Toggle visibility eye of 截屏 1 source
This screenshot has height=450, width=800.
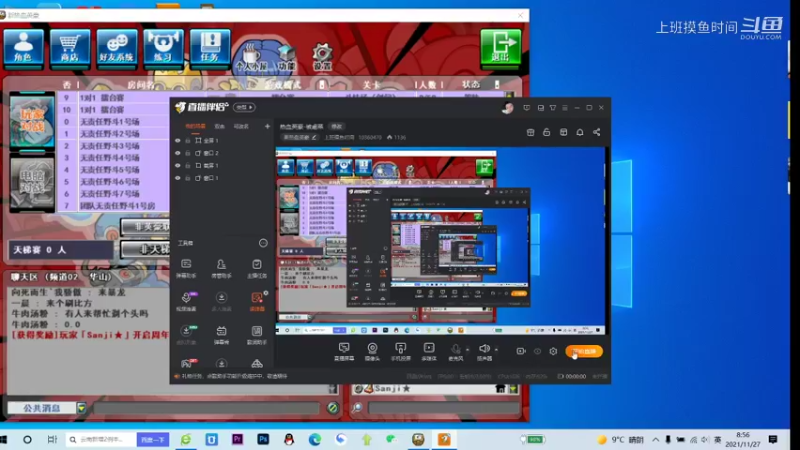pyautogui.click(x=178, y=165)
